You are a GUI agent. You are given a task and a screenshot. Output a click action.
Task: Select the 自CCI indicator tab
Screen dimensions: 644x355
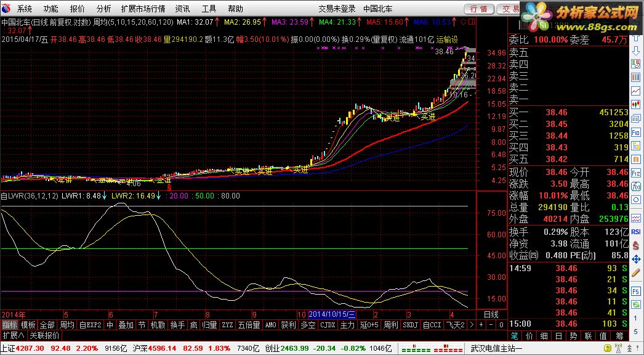(x=432, y=325)
